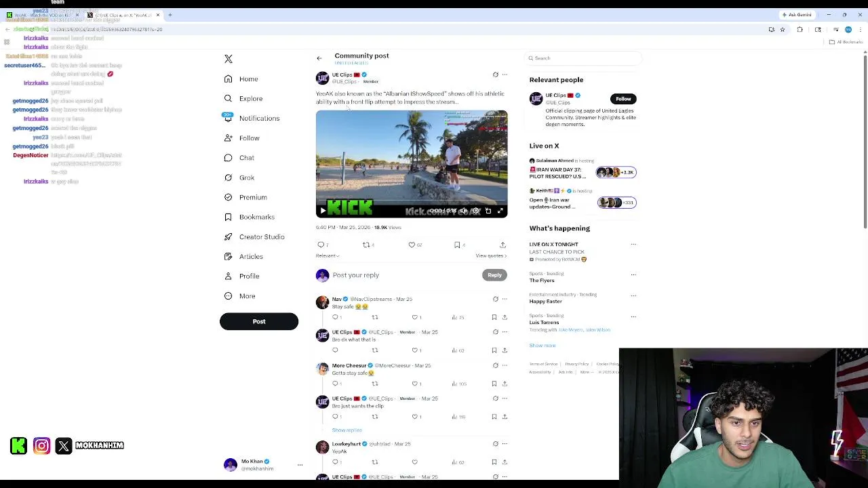This screenshot has height=488, width=868.
Task: Open the Relevant sort dropdown
Action: click(328, 256)
